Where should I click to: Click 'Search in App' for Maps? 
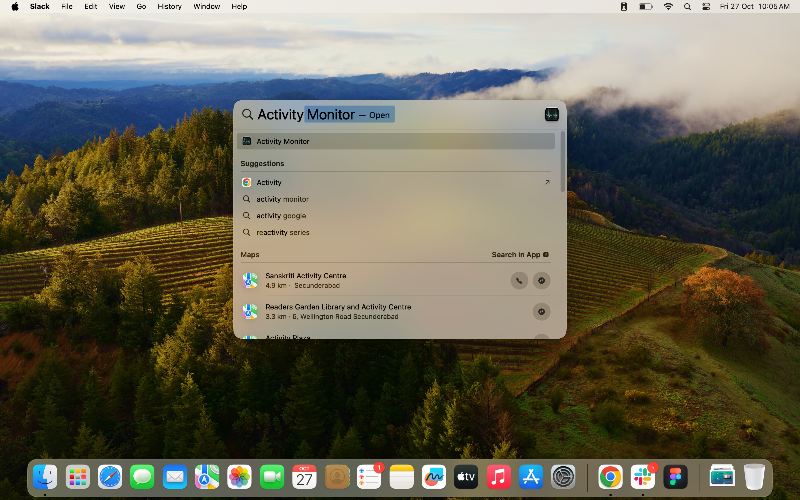pos(520,255)
